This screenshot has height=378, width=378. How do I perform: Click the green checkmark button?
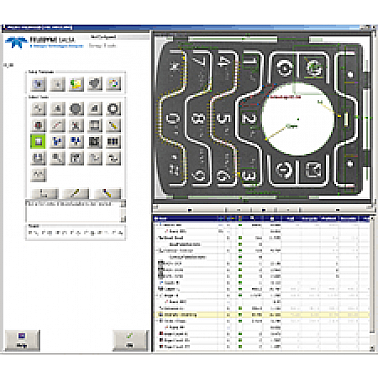[x=130, y=340]
